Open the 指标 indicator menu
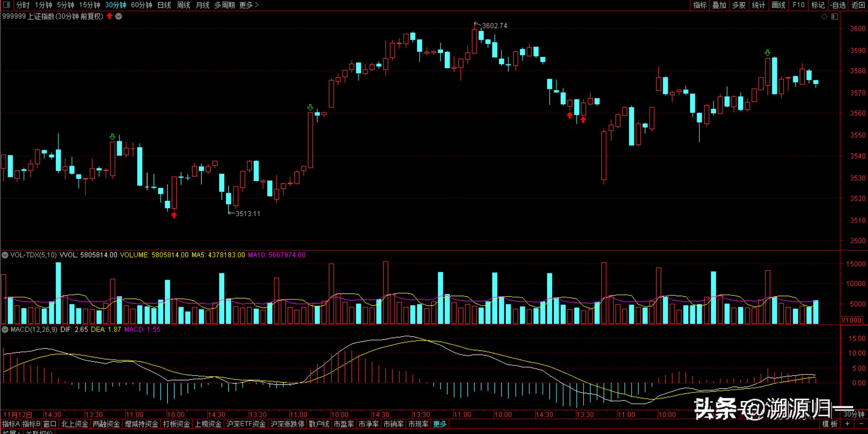The height and width of the screenshot is (434, 868). 700,5
